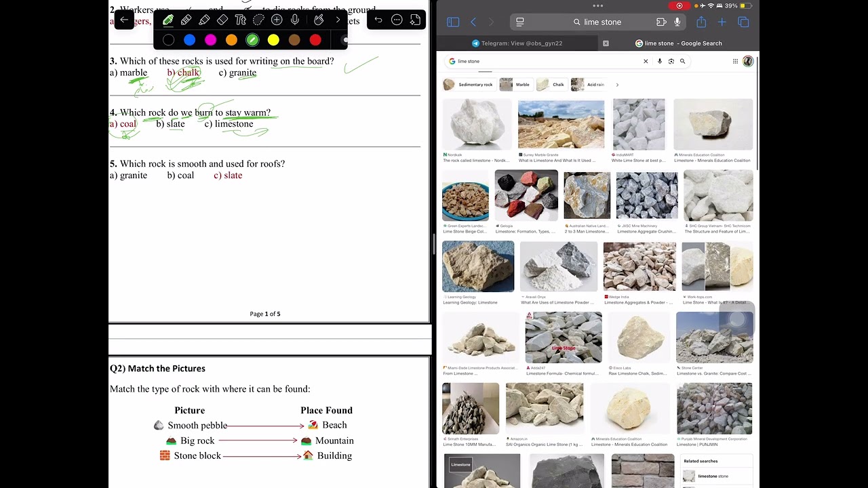Activate the lasso selection tool
This screenshot has height=488, width=868.
point(258,20)
